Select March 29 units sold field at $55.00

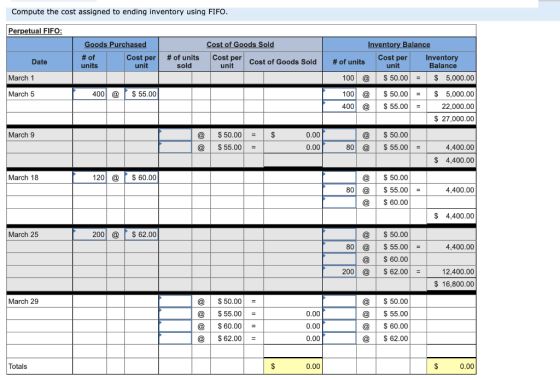coord(175,314)
